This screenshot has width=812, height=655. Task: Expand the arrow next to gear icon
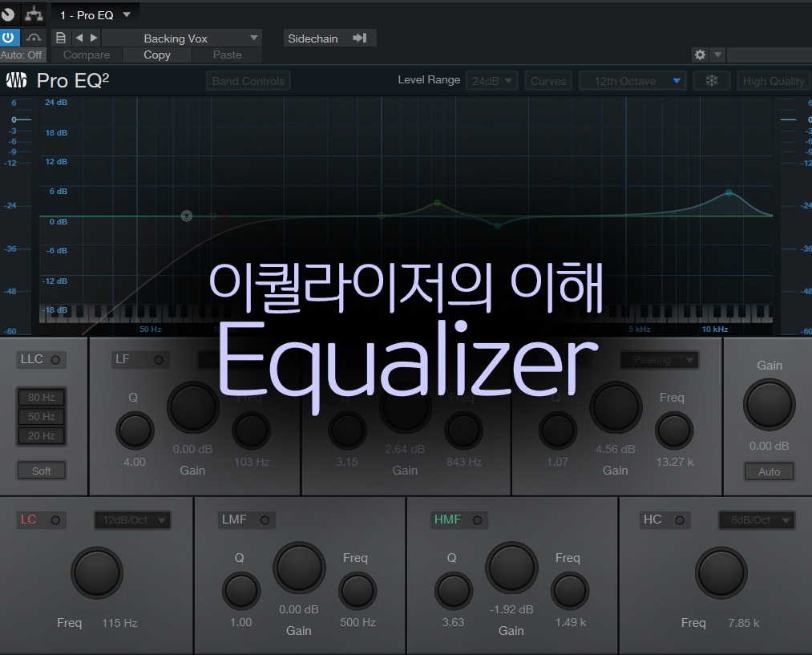pos(717,55)
